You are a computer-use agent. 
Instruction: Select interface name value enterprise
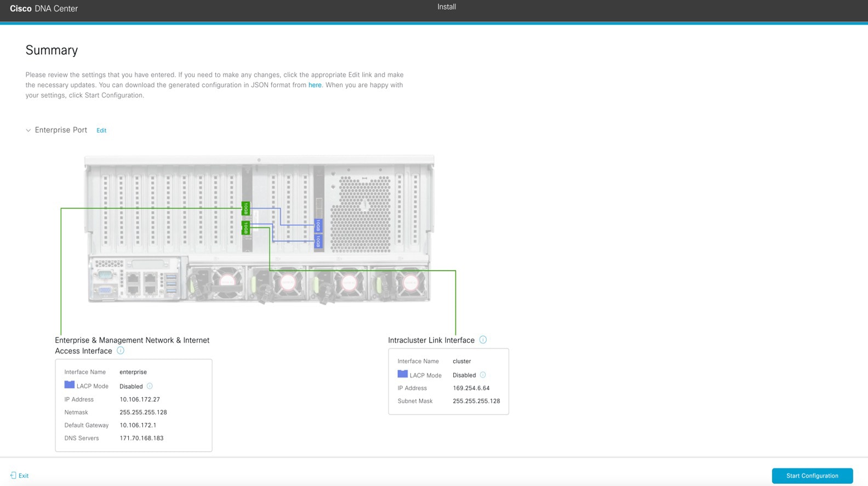[x=133, y=372]
